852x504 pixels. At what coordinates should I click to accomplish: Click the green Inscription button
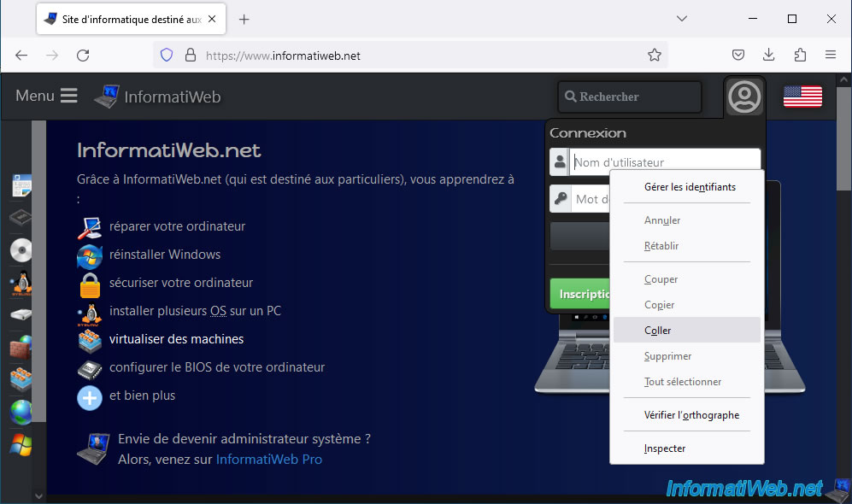pyautogui.click(x=579, y=294)
